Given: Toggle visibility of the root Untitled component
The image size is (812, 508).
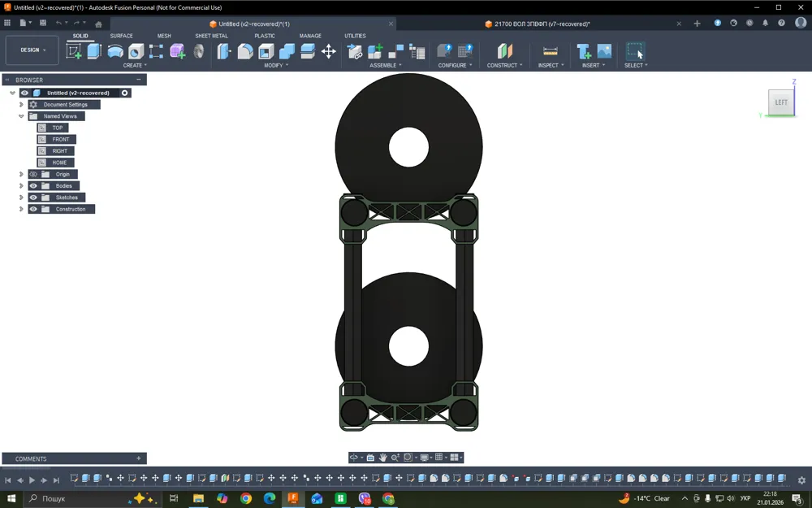Looking at the screenshot, I should [24, 93].
